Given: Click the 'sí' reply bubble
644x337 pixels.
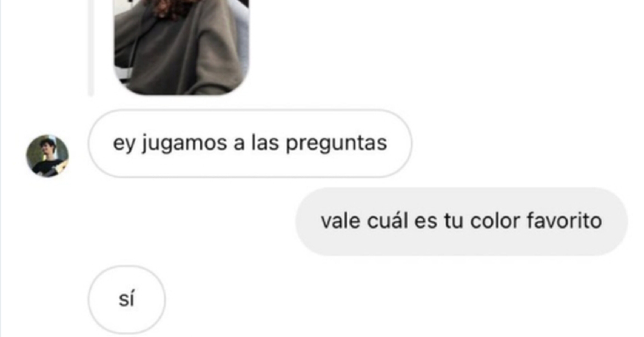Looking at the screenshot, I should coord(127,299).
